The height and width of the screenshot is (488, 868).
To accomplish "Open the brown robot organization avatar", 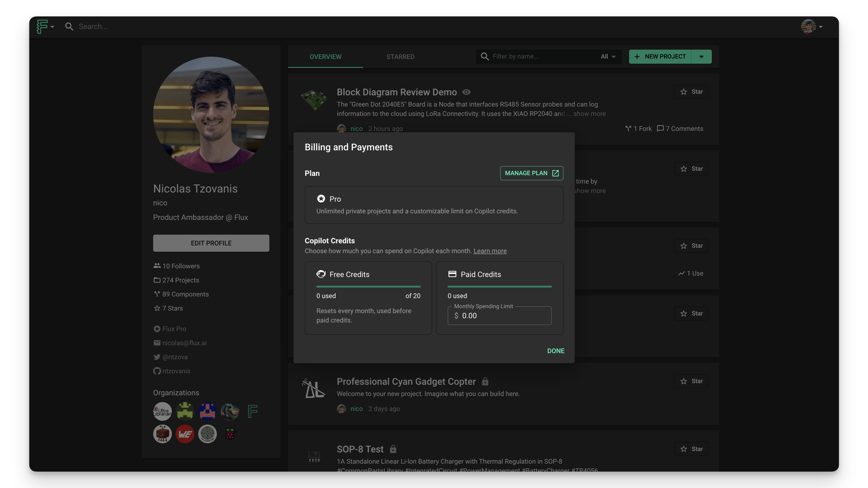I will click(162, 434).
